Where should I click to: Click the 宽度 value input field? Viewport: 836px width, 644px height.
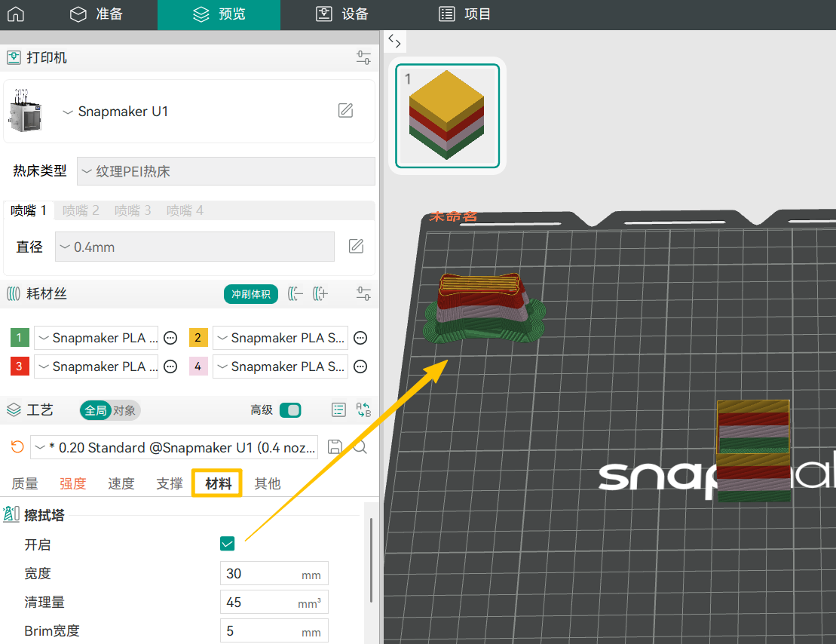tap(274, 574)
